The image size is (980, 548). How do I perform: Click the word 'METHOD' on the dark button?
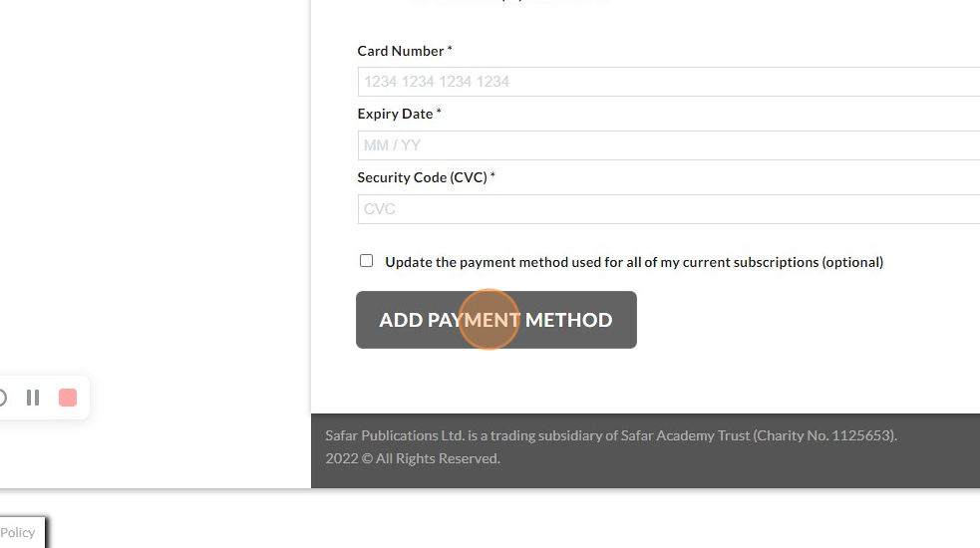(568, 320)
